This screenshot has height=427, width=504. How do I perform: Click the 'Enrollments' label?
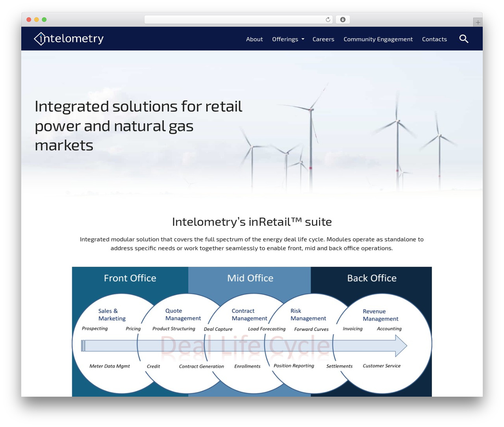click(247, 366)
